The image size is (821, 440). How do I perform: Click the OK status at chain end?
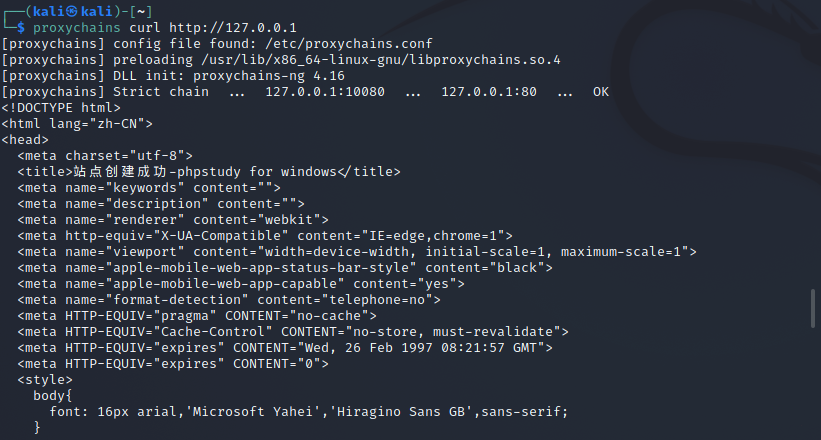pyautogui.click(x=600, y=91)
